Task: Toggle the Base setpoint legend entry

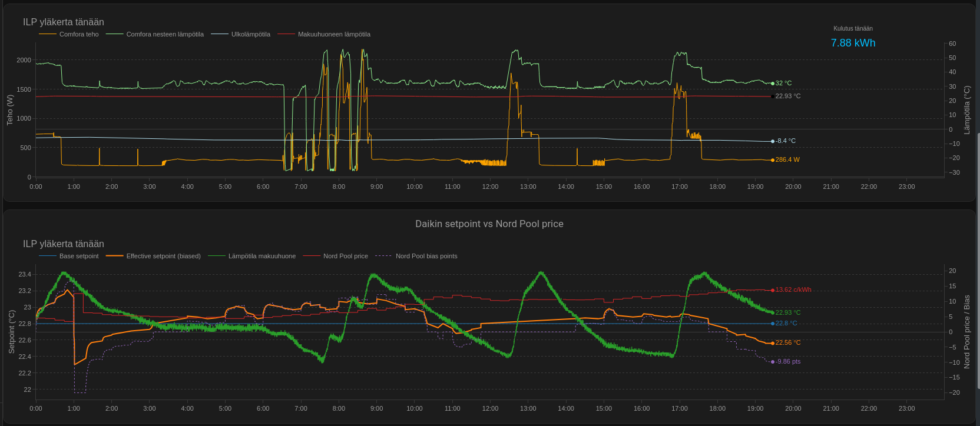Action: pos(78,256)
